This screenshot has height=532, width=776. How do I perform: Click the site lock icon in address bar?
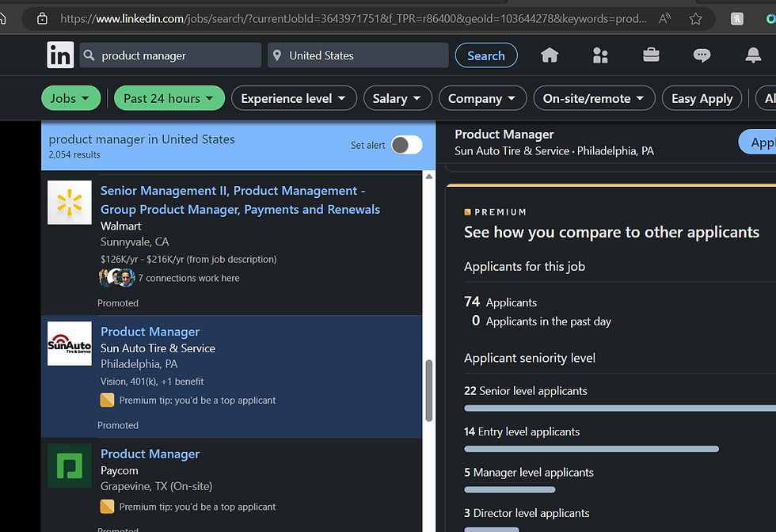(43, 19)
